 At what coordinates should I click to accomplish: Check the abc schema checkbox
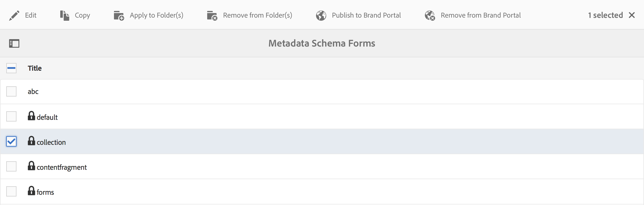tap(11, 91)
